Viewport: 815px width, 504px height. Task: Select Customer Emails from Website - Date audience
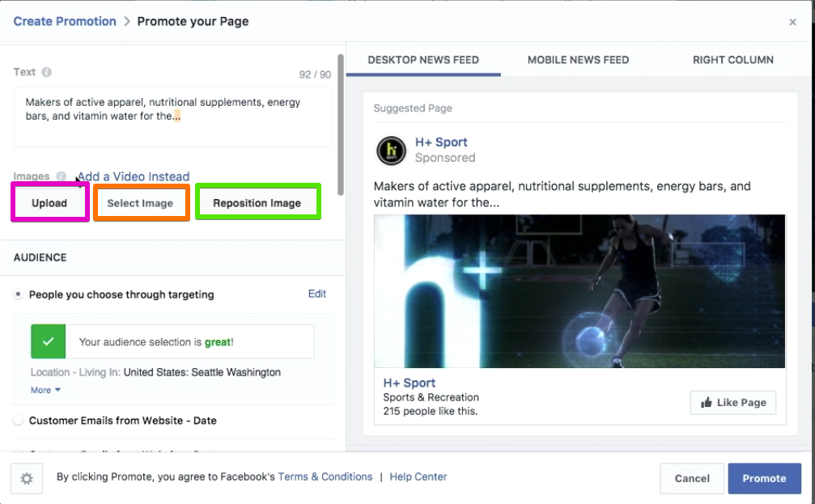point(18,421)
